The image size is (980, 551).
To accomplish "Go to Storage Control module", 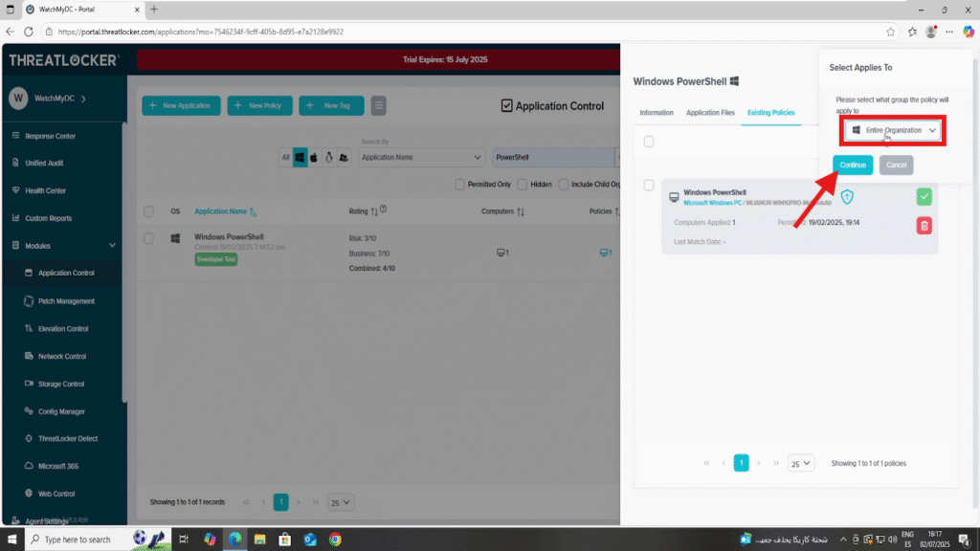I will pyautogui.click(x=60, y=384).
